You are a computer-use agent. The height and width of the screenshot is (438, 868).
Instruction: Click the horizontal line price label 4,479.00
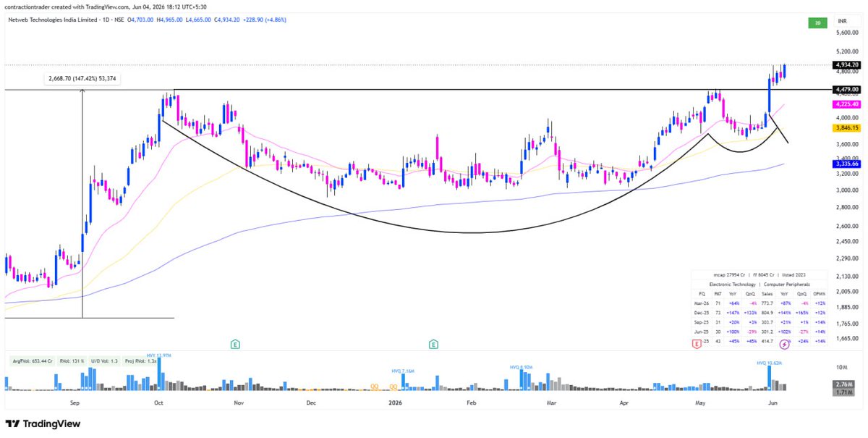(846, 90)
